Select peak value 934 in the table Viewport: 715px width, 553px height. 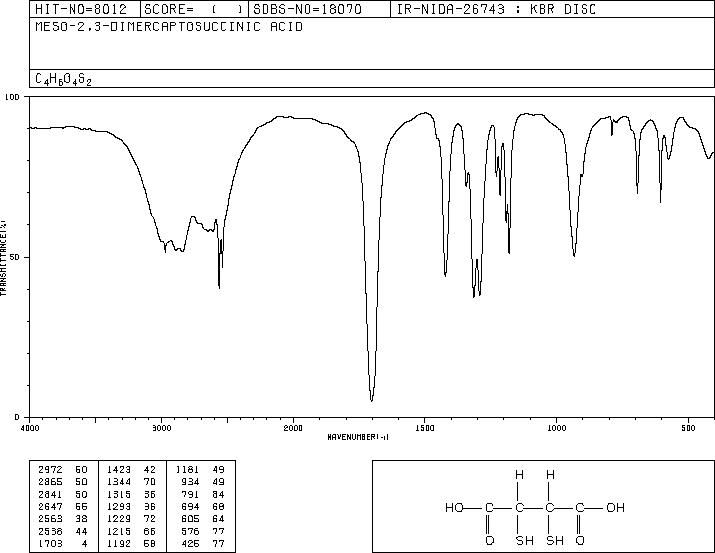[190, 482]
